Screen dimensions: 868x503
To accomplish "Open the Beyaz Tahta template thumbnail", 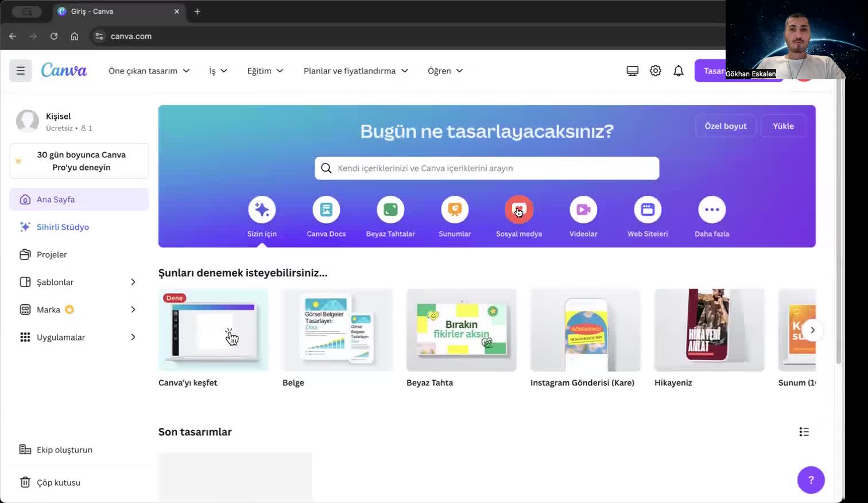I will click(x=462, y=330).
